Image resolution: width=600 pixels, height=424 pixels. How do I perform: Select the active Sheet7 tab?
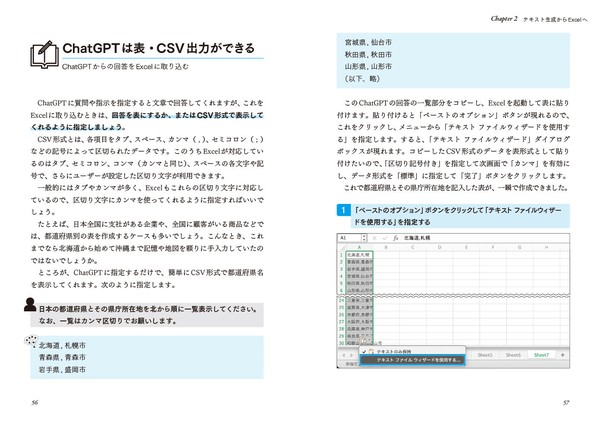coord(541,355)
